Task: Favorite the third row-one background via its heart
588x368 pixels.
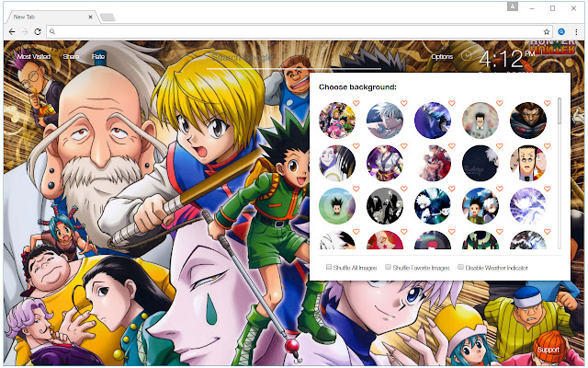Action: point(451,103)
